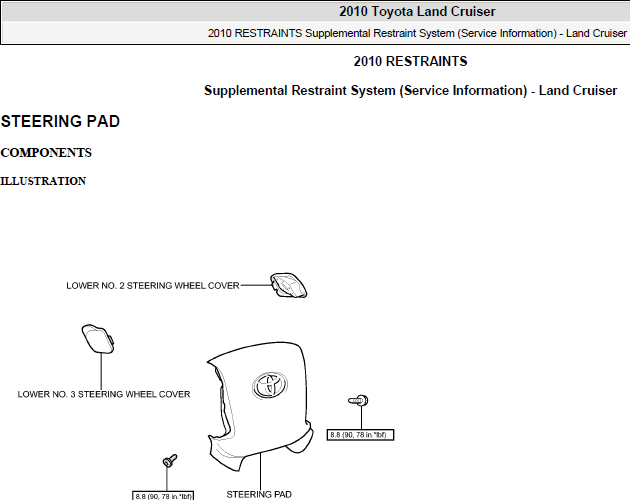The width and height of the screenshot is (630, 500).
Task: Click the right-side screw drawing
Action: click(358, 400)
